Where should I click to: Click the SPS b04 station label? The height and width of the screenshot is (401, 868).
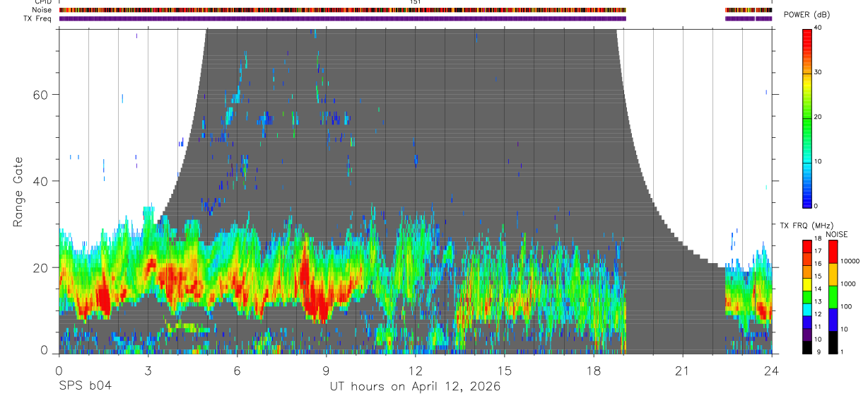[85, 386]
